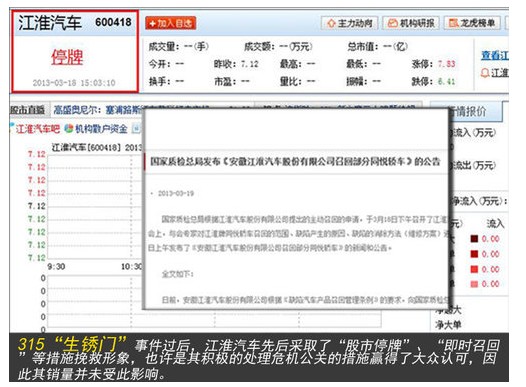Viewport: 526px width, 387px height.
Task: Click the 振幅 label
Action: [x=357, y=81]
